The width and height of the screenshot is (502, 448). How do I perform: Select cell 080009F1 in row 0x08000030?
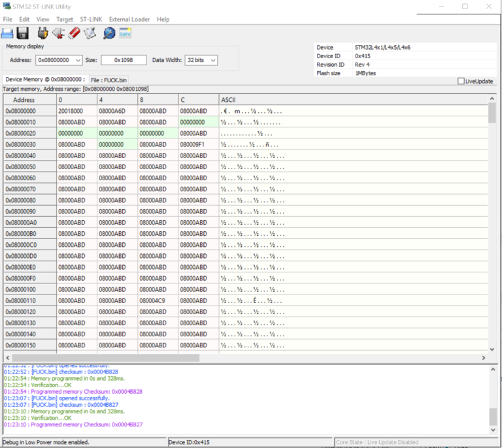click(199, 144)
